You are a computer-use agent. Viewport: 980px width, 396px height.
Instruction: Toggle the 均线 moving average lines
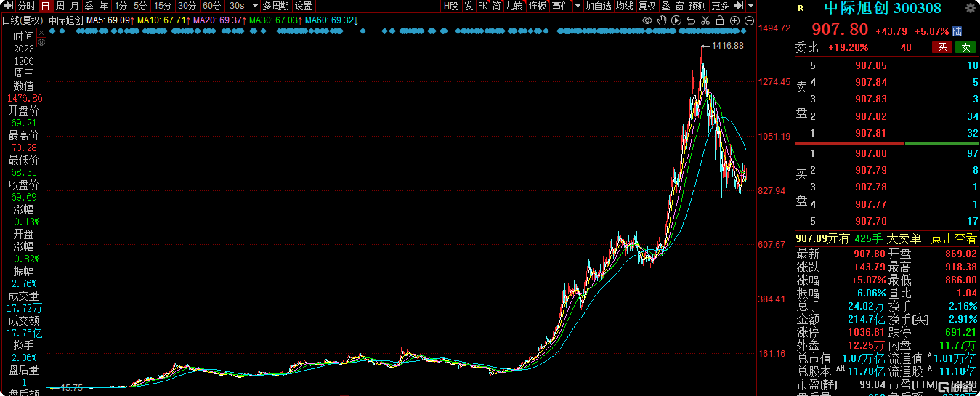(625, 6)
